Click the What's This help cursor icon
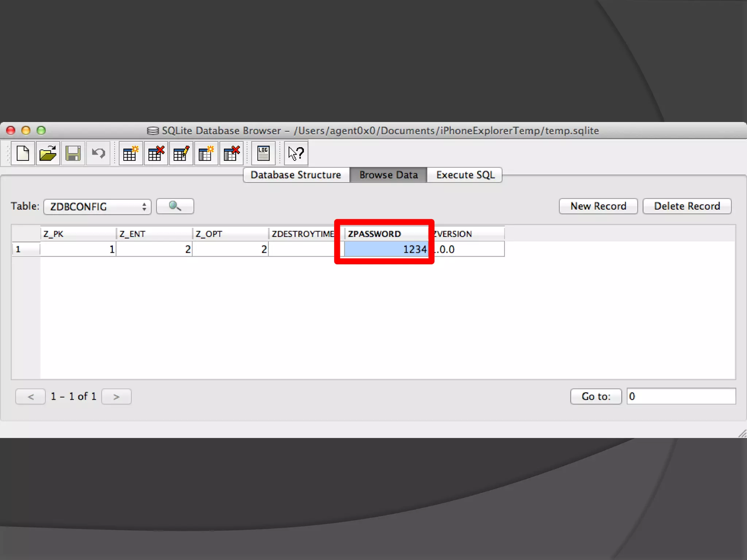The height and width of the screenshot is (560, 747). (296, 153)
